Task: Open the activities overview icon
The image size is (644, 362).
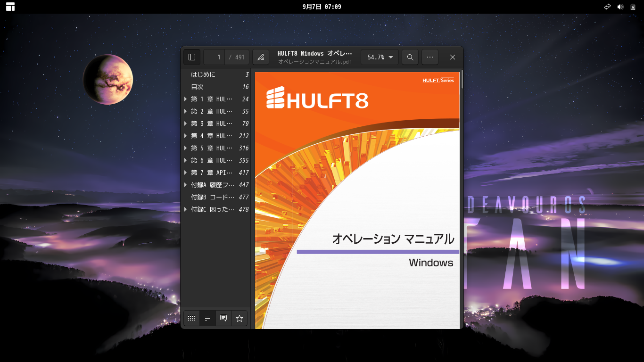Action: coord(10,7)
